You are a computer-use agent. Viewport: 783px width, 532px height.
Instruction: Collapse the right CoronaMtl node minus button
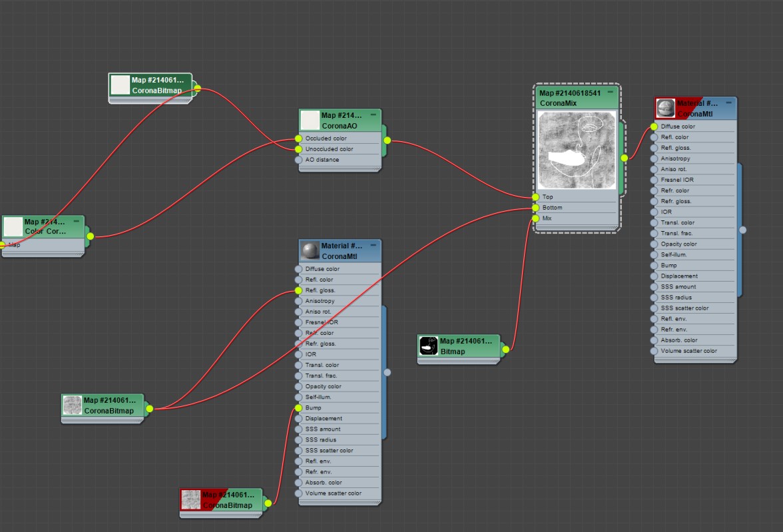pos(728,103)
